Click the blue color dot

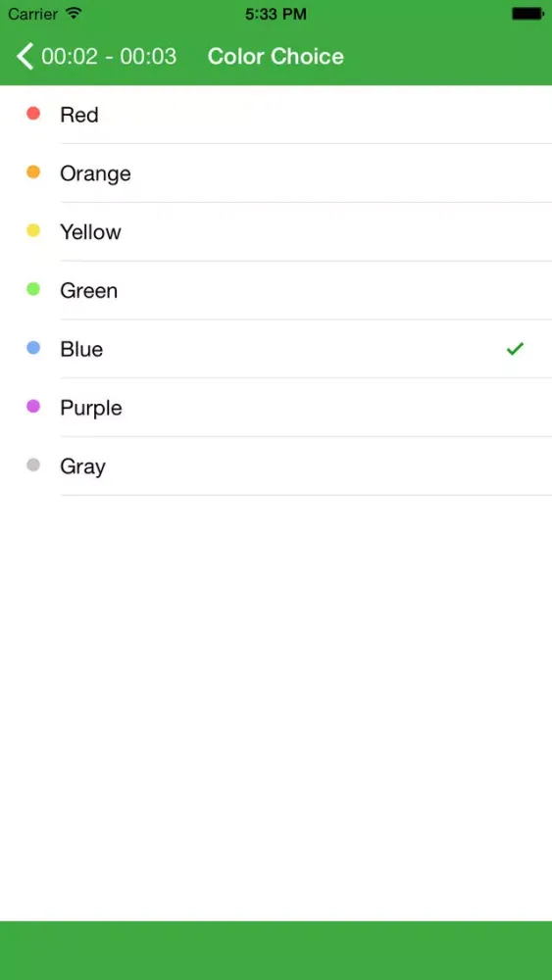[33, 348]
